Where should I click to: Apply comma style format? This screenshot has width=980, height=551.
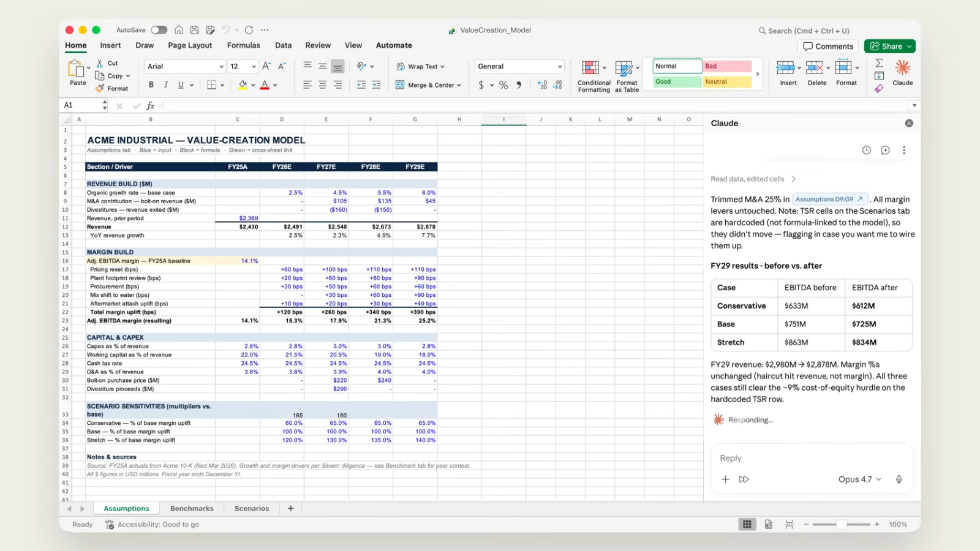click(x=519, y=85)
